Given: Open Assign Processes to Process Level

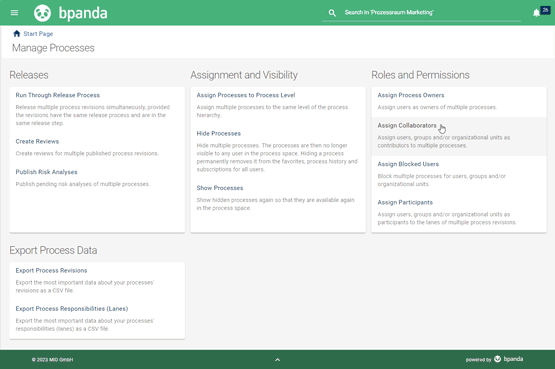Looking at the screenshot, I should (x=246, y=95).
